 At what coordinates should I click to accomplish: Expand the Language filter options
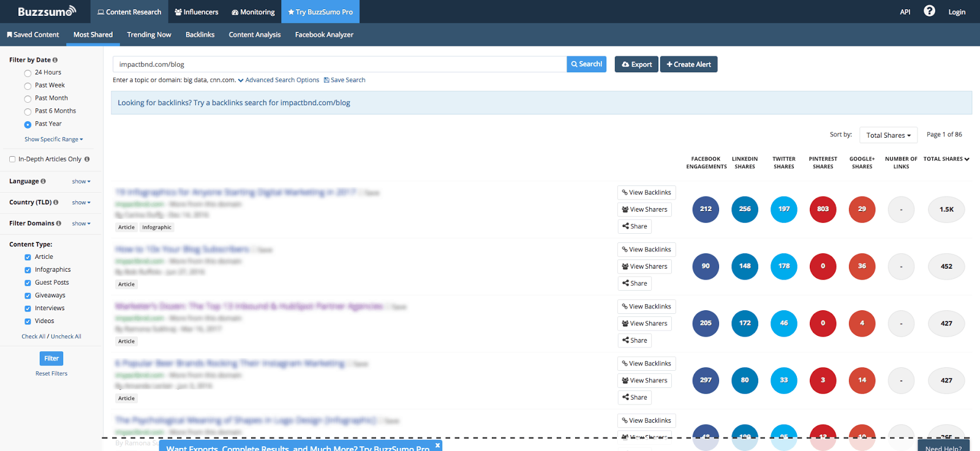pyautogui.click(x=81, y=182)
